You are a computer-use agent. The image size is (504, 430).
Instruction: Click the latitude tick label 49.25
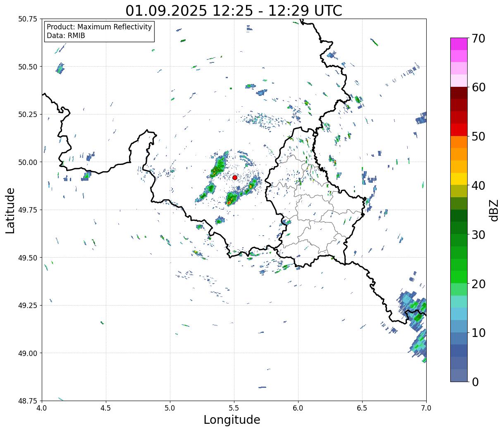(x=28, y=306)
